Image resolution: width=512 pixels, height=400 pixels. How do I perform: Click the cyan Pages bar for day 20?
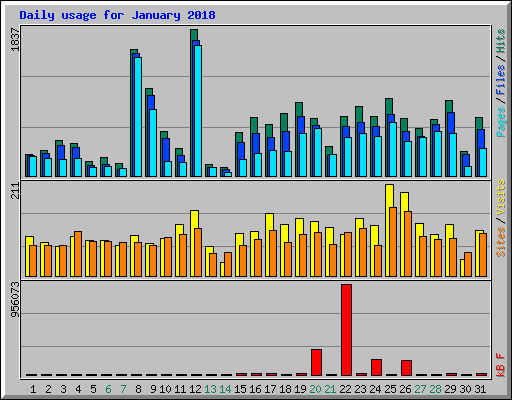(x=318, y=152)
